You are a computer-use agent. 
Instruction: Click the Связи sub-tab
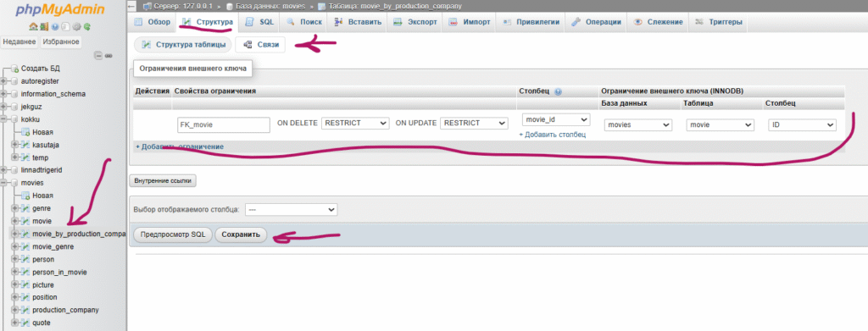pyautogui.click(x=260, y=45)
